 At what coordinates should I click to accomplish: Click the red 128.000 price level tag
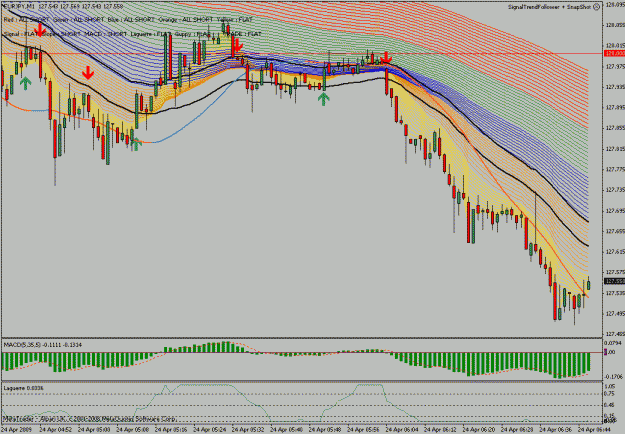pyautogui.click(x=614, y=53)
